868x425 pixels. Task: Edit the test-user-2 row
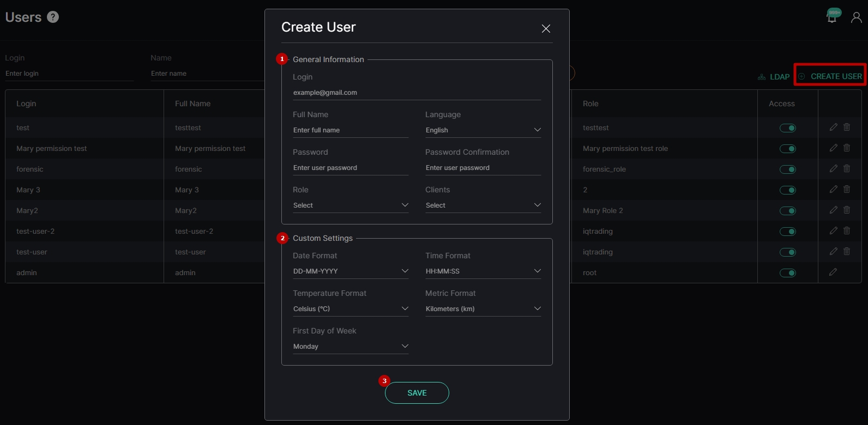[833, 230]
